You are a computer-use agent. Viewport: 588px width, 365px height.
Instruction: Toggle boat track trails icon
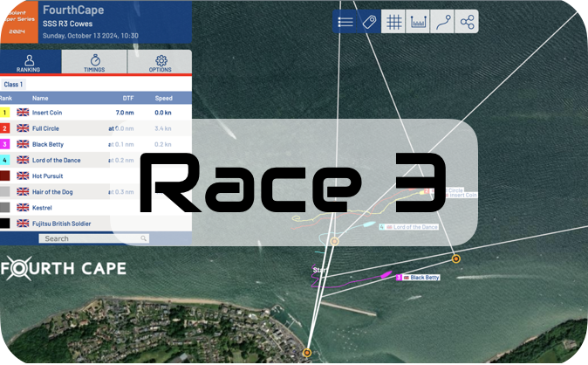pyautogui.click(x=443, y=23)
